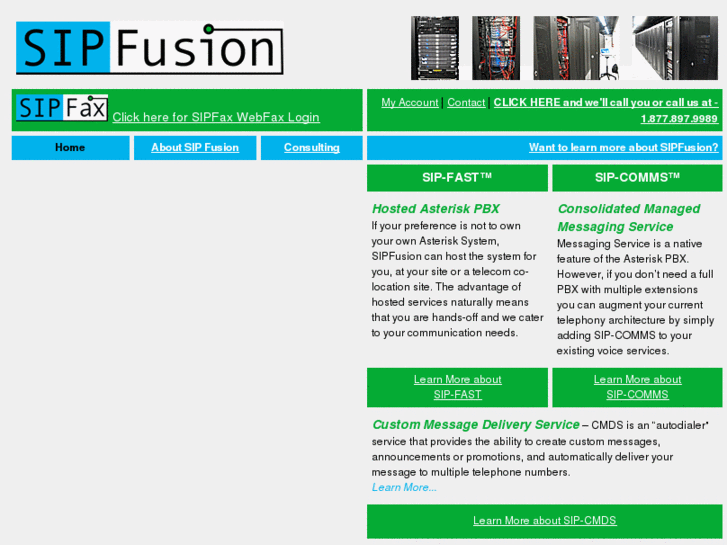The height and width of the screenshot is (545, 727).
Task: Click text 'message to multiple telephone numbers.'
Action: click(471, 472)
